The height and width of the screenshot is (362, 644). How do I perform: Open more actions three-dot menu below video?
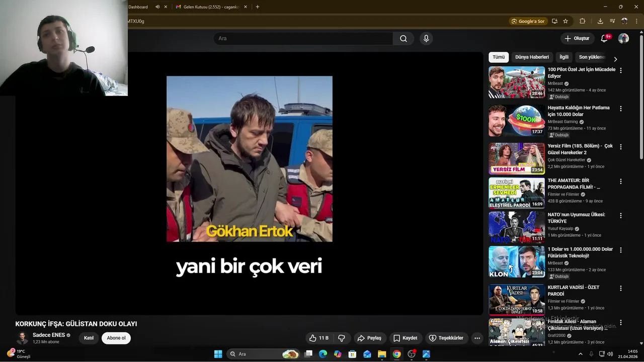(477, 338)
